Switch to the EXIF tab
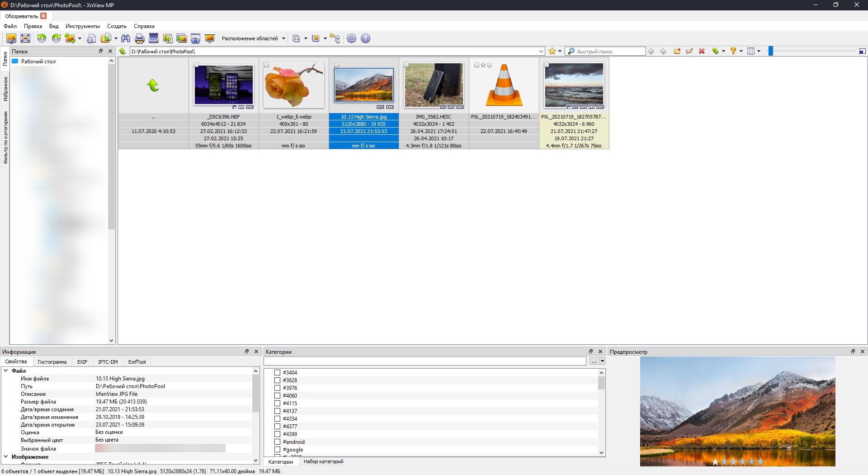Screen dimensions: 868x475 [x=82, y=362]
